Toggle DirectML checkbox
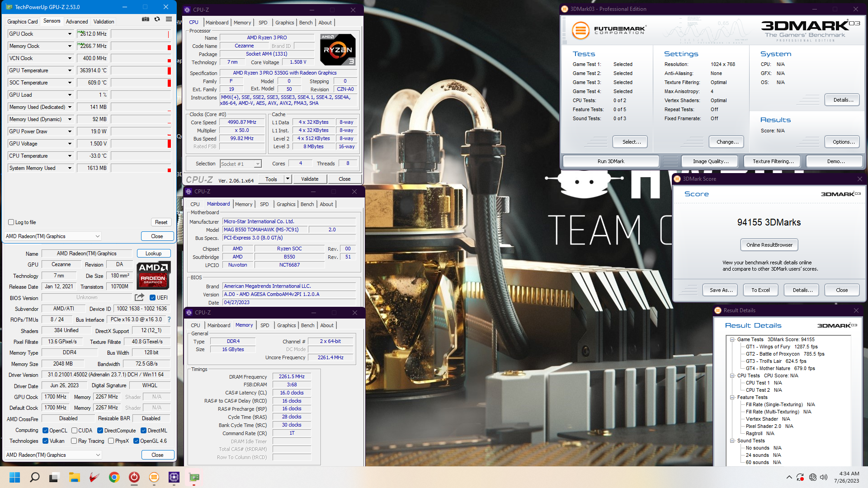Viewport: 868px width, 488px height. click(x=143, y=431)
